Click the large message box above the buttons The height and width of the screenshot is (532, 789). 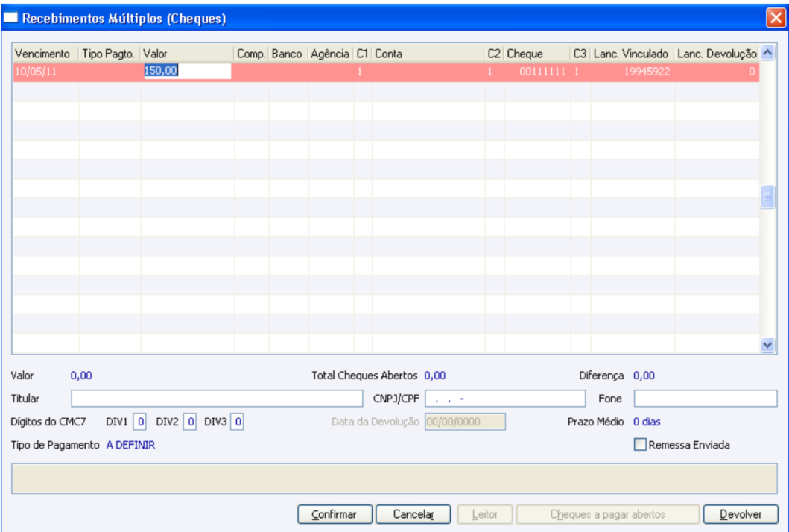(395, 478)
